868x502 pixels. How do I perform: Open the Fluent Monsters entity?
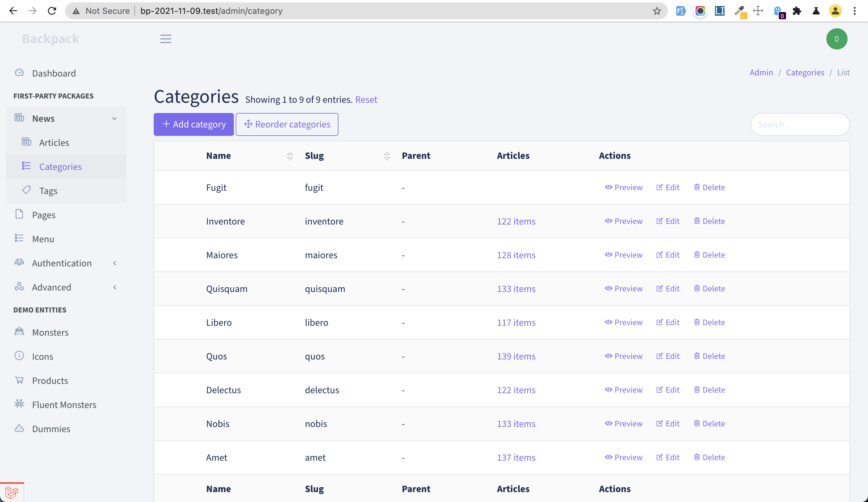[x=64, y=405]
